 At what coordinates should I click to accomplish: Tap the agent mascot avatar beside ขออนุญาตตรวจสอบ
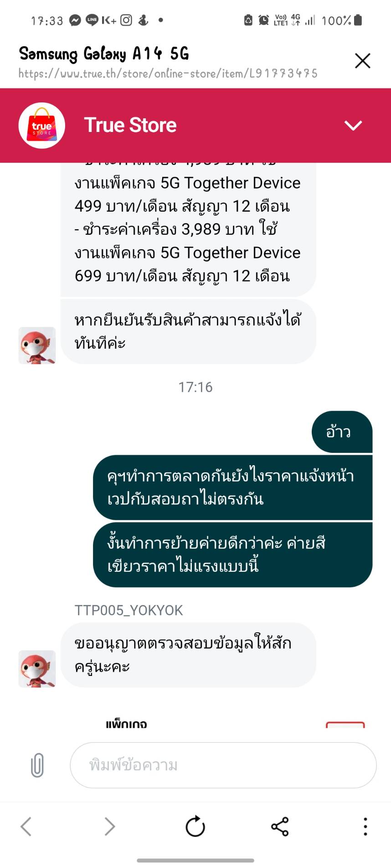pyautogui.click(x=37, y=669)
